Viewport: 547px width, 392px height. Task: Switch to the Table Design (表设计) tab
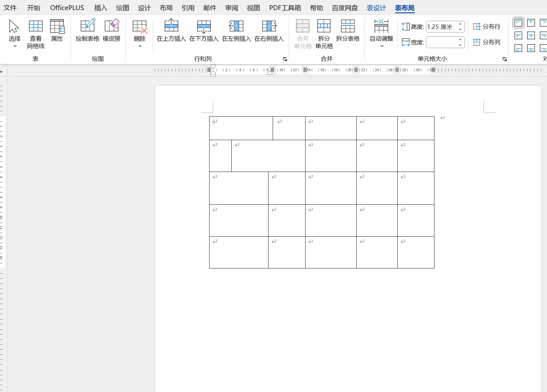pyautogui.click(x=376, y=8)
